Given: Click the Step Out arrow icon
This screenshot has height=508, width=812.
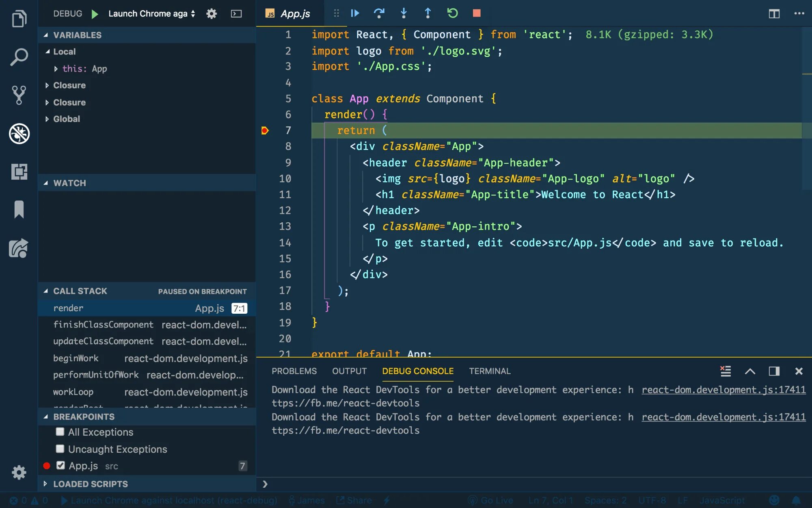Looking at the screenshot, I should click(x=428, y=13).
